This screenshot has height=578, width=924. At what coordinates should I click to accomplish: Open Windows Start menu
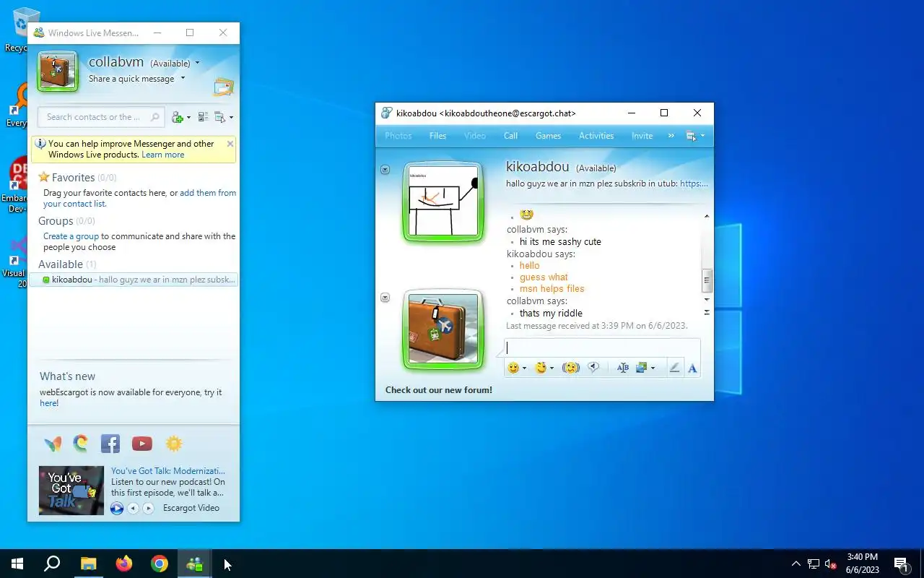pyautogui.click(x=17, y=564)
